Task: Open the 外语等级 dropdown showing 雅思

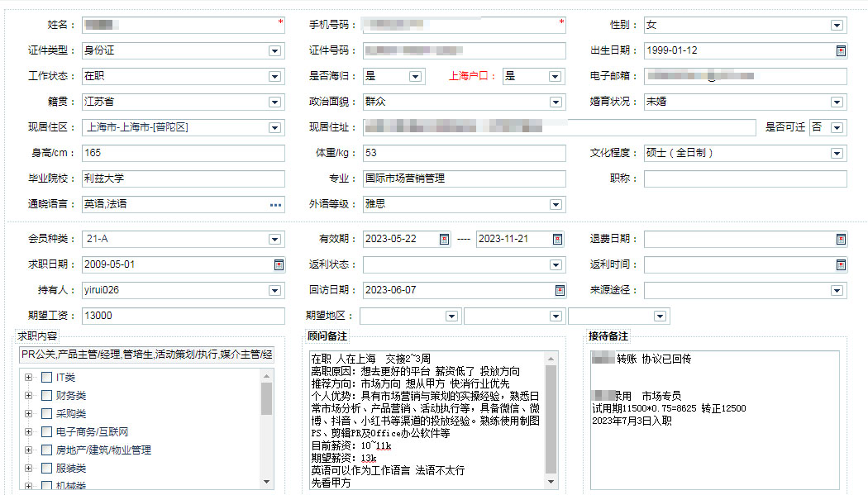Action: pos(556,205)
